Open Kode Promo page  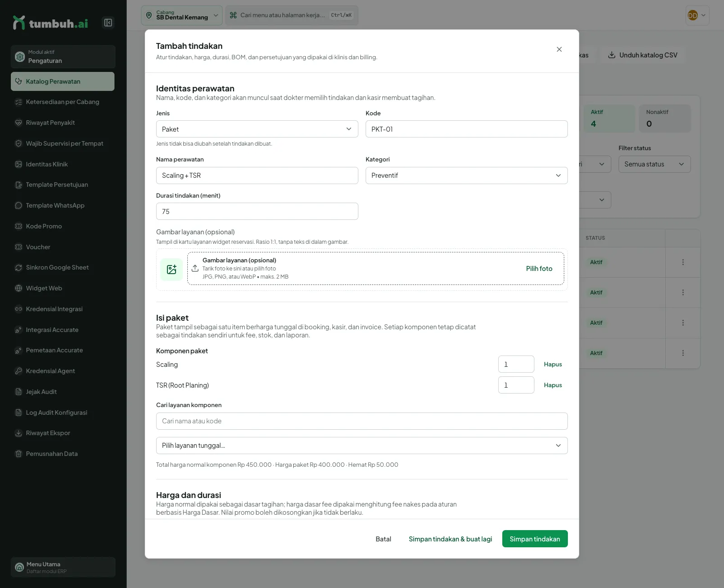[62, 226]
